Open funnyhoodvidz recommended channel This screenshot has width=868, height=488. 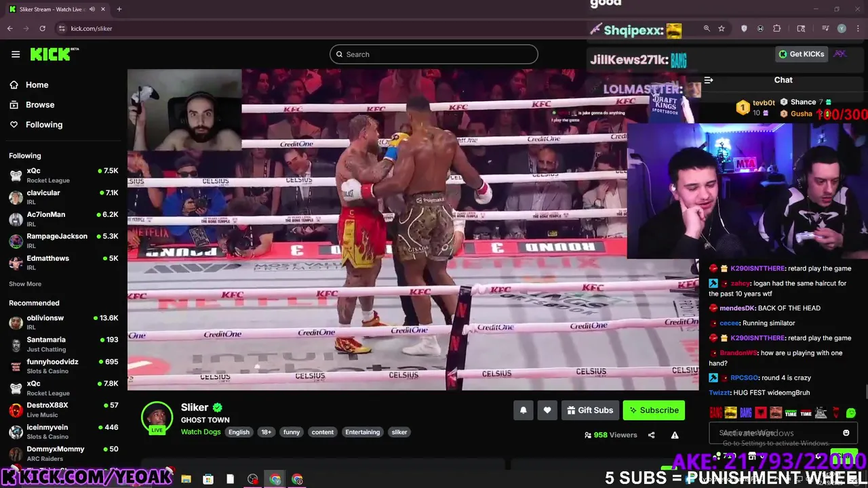coord(64,366)
